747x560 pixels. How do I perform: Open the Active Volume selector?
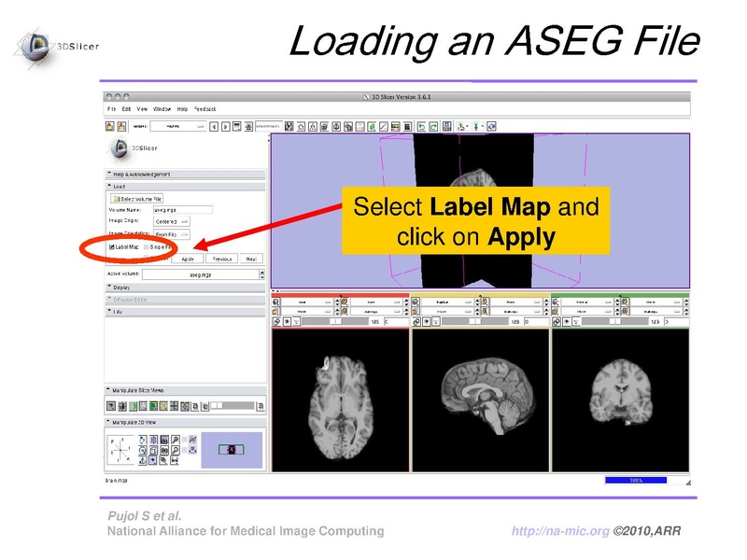point(203,274)
